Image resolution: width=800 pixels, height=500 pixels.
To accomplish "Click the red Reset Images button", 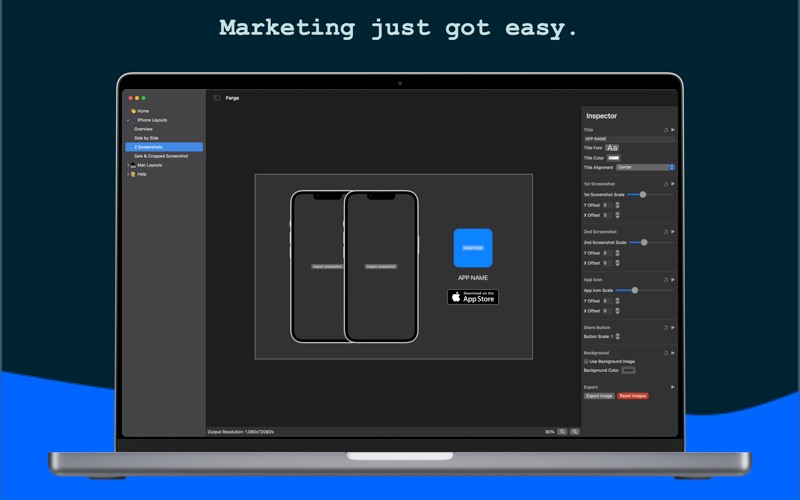I will click(x=632, y=396).
